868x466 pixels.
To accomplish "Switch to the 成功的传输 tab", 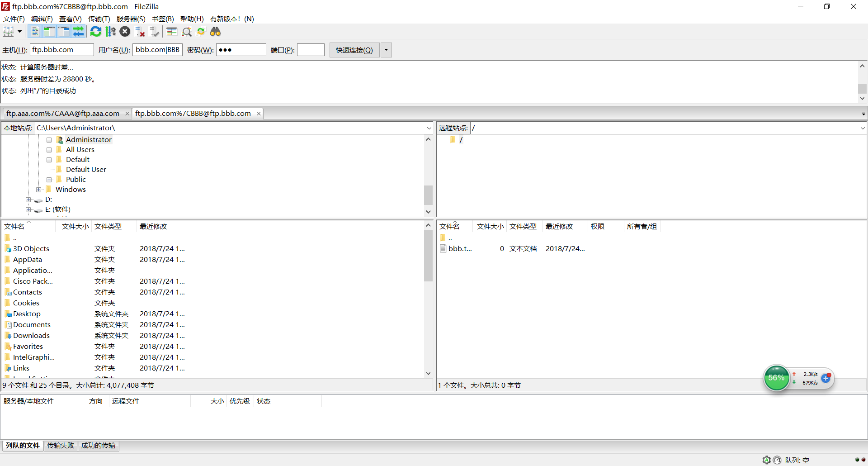I will [98, 446].
